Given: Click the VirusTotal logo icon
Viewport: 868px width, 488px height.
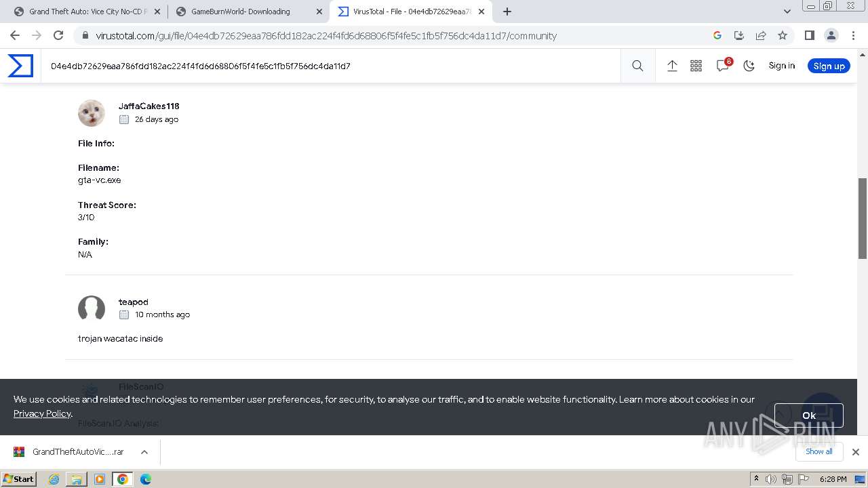Looking at the screenshot, I should [20, 66].
